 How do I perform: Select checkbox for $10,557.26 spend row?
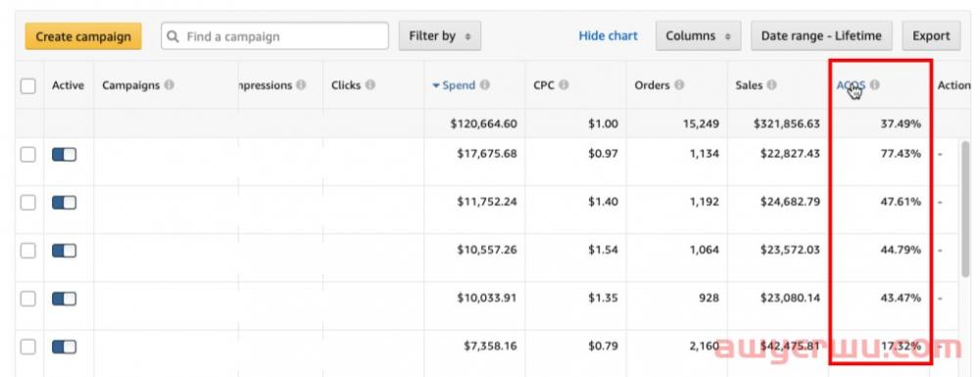click(x=28, y=251)
